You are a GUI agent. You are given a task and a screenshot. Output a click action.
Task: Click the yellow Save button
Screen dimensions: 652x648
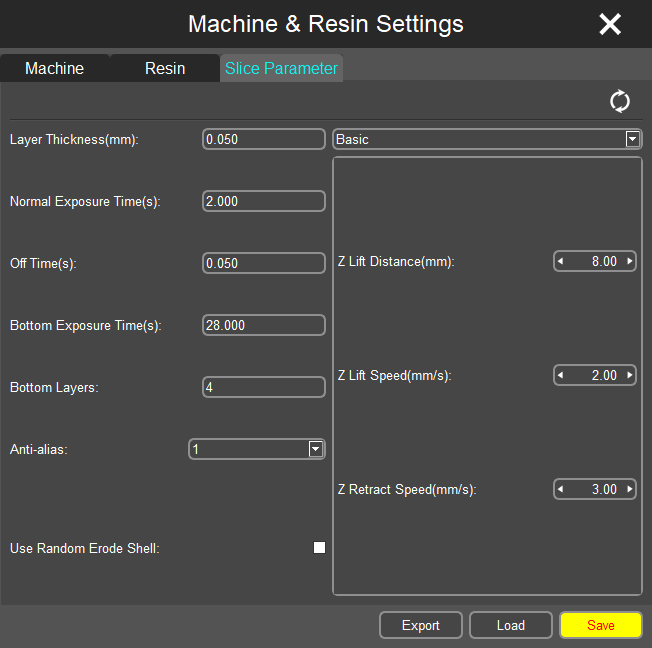pos(601,625)
